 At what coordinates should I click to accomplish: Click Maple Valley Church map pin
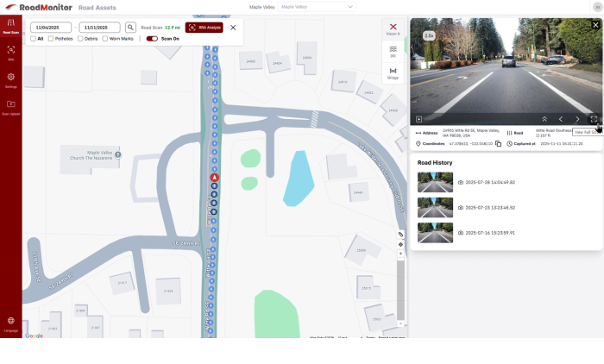coord(118,154)
